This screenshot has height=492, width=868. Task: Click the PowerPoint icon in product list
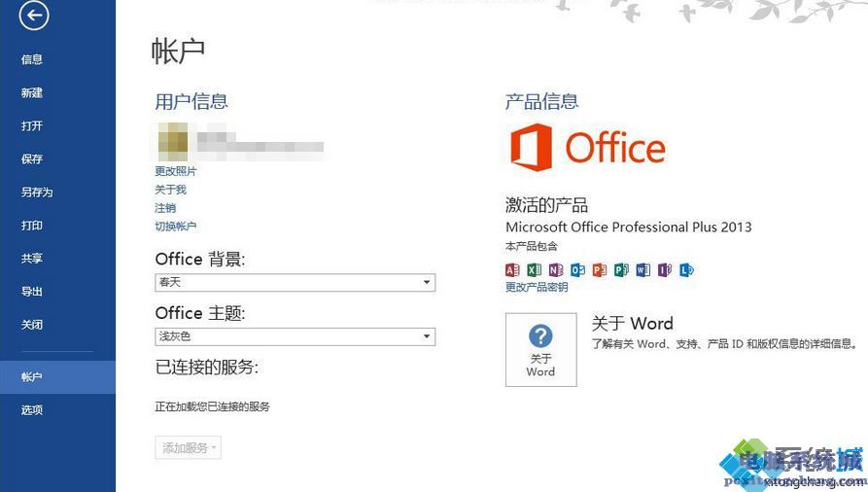[600, 270]
